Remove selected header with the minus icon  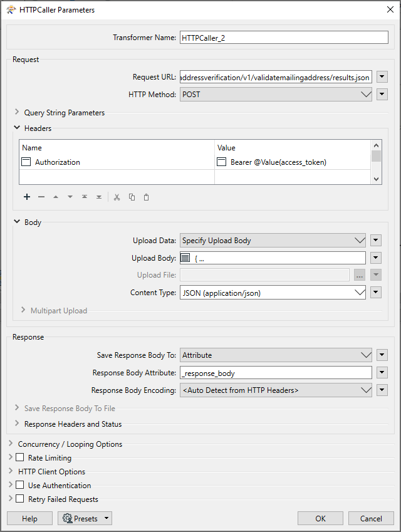(41, 197)
